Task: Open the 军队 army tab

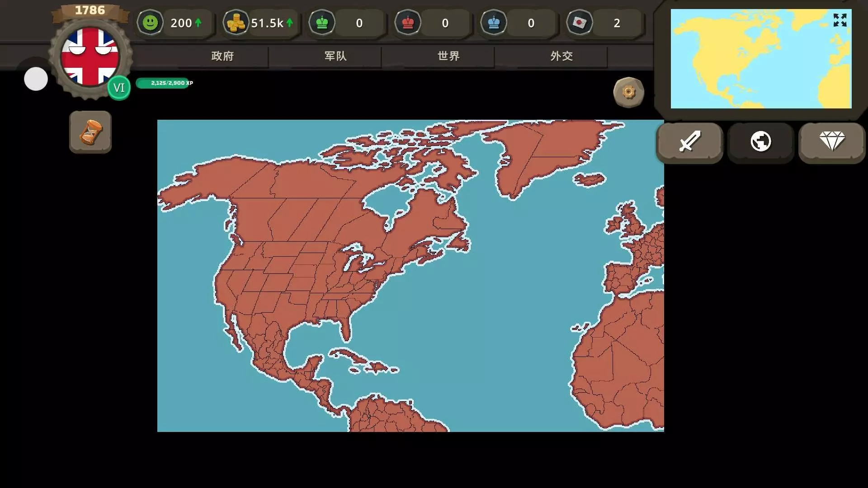Action: coord(335,56)
